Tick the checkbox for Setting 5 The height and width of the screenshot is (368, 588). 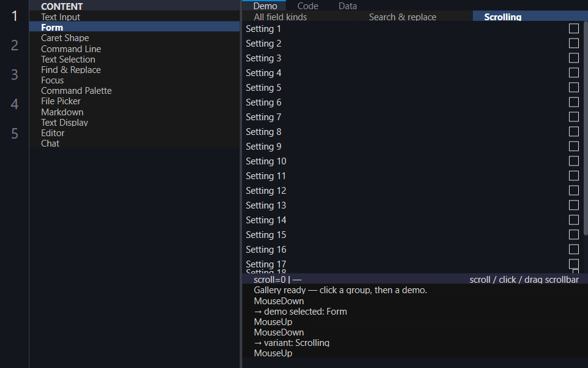point(574,87)
